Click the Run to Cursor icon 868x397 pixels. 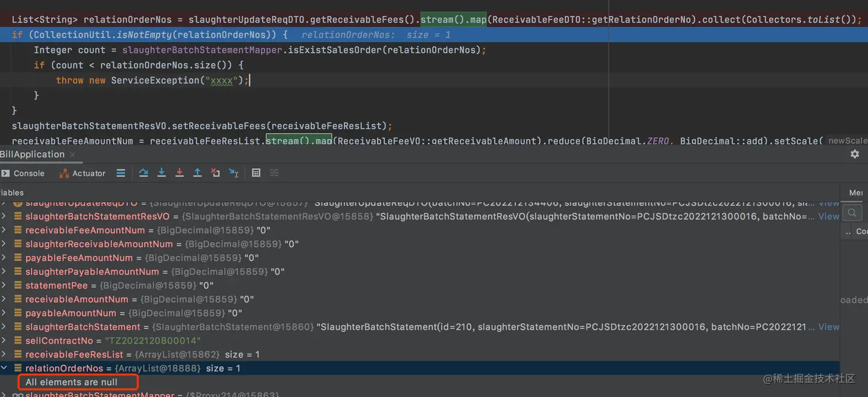[234, 173]
